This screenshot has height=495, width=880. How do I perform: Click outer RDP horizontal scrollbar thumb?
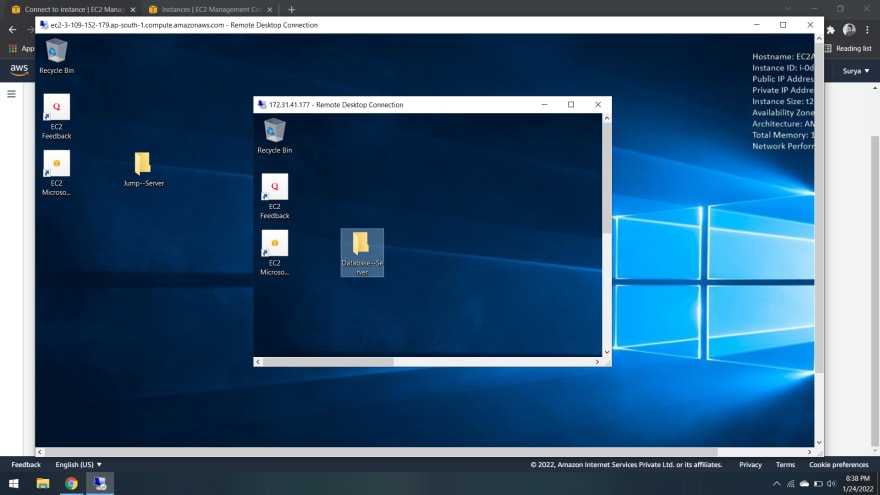pyautogui.click(x=381, y=452)
